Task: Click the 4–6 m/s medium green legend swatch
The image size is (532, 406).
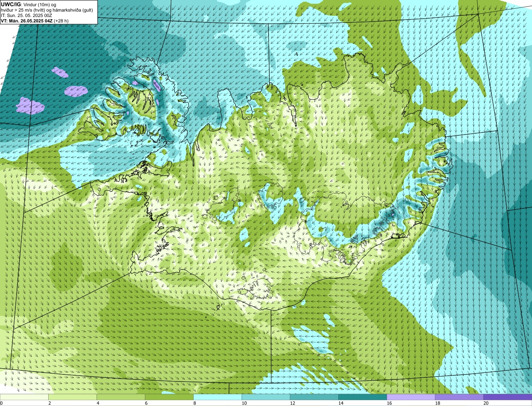Action: pos(121,397)
